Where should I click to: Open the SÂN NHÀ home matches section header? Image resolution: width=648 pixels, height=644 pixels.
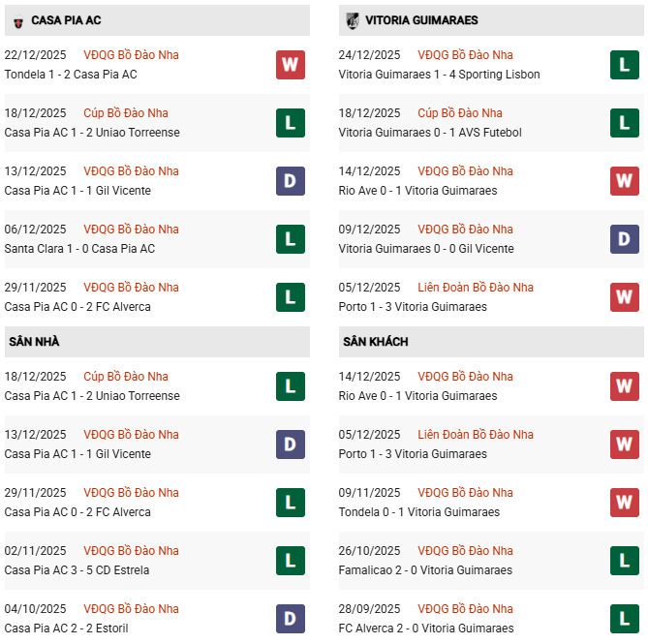pos(34,342)
